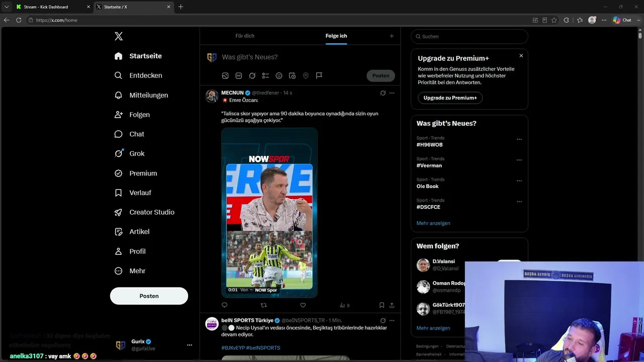Screen dimensions: 644x362
Task: Dismiss the Premium+ upgrade card
Action: (x=521, y=56)
